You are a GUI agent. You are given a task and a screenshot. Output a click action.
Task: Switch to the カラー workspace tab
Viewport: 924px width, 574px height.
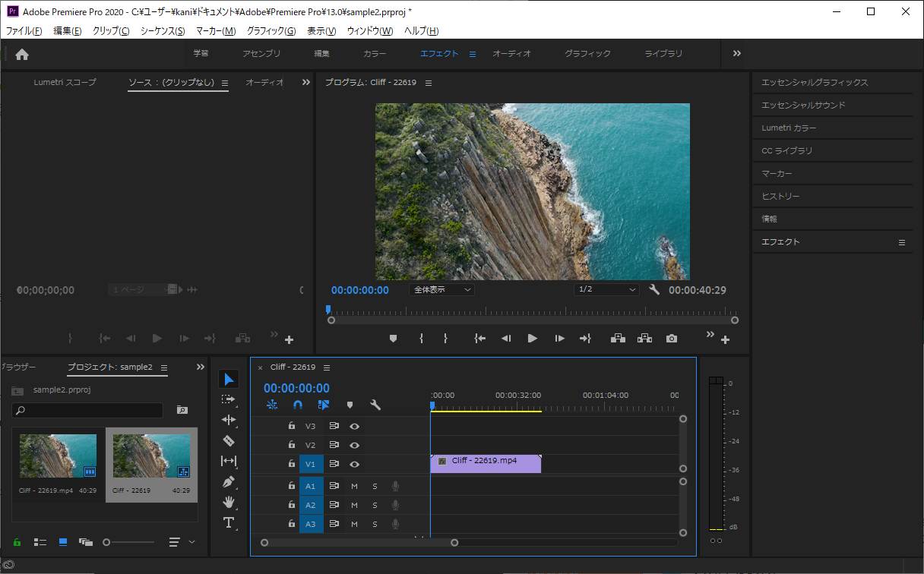(x=375, y=54)
